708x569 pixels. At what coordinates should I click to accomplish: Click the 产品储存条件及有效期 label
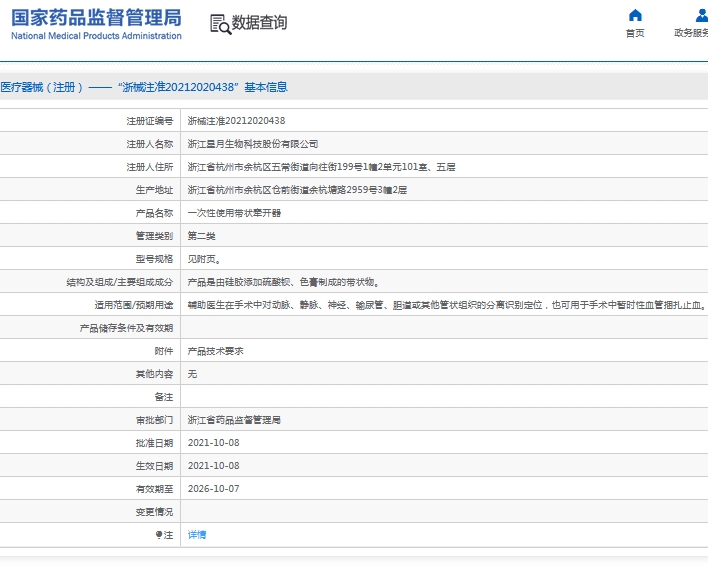126,328
